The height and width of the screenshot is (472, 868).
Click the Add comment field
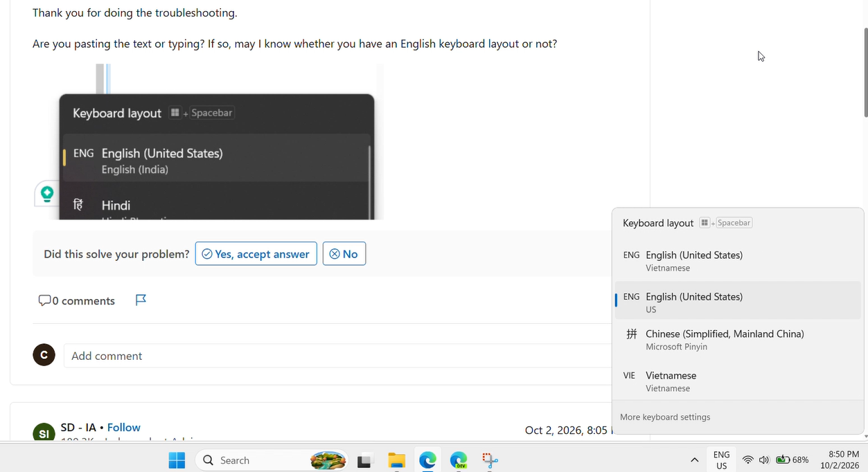tap(337, 356)
